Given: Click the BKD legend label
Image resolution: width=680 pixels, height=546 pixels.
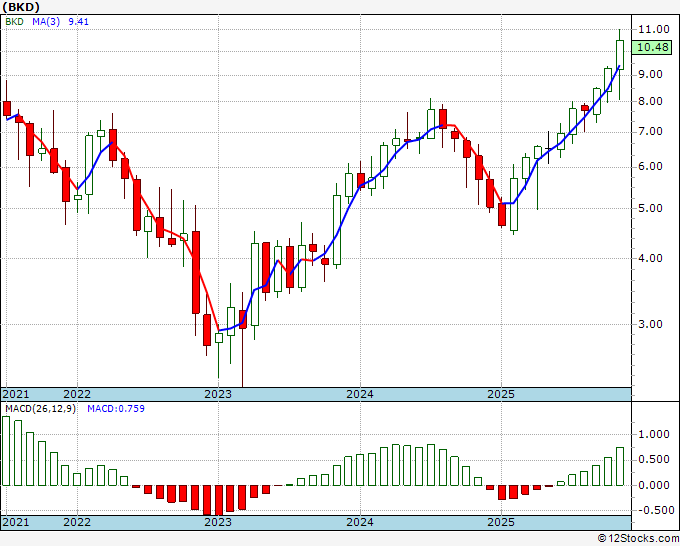Looking at the screenshot, I should pos(15,22).
